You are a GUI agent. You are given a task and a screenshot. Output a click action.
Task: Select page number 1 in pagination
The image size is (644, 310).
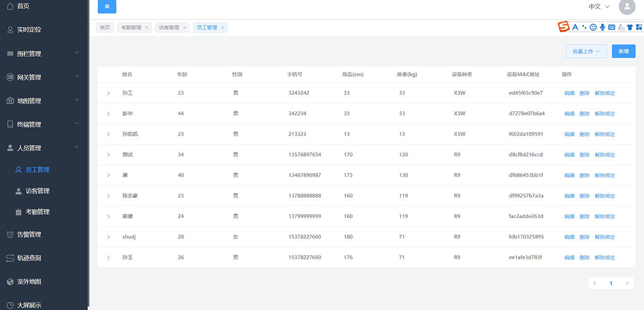[611, 283]
